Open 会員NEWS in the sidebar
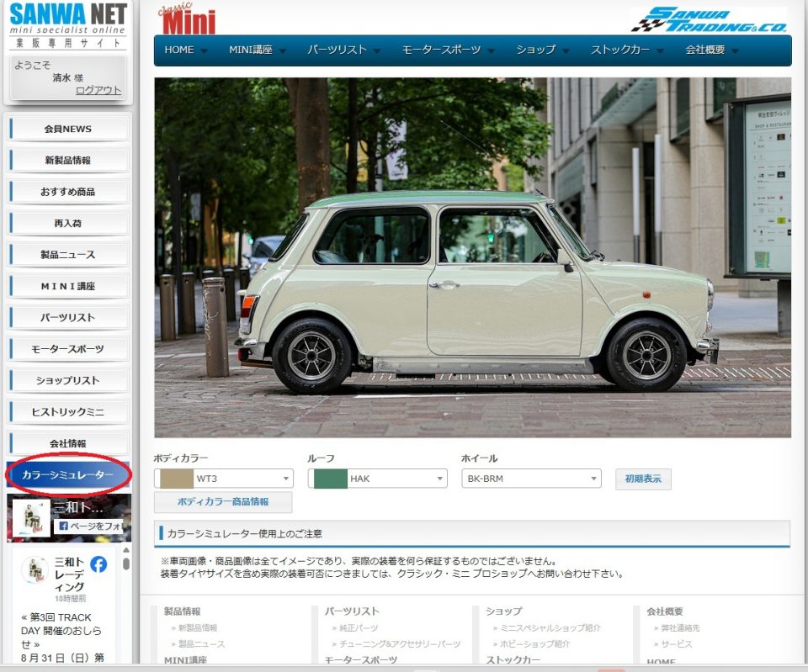The height and width of the screenshot is (672, 808). (67, 129)
